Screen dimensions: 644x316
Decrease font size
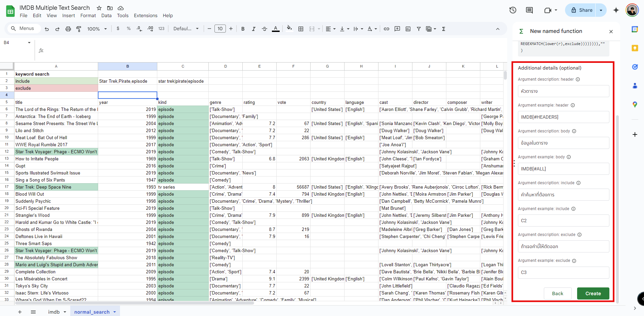coord(209,29)
